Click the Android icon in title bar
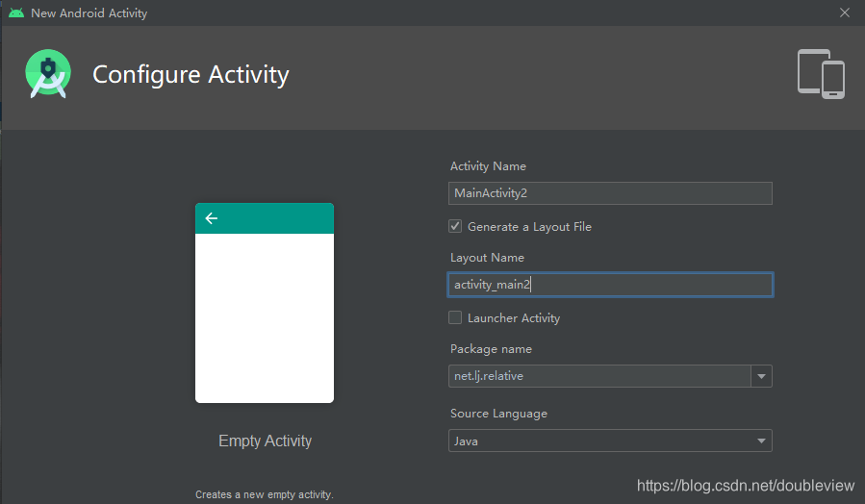This screenshot has width=865, height=504. (16, 13)
